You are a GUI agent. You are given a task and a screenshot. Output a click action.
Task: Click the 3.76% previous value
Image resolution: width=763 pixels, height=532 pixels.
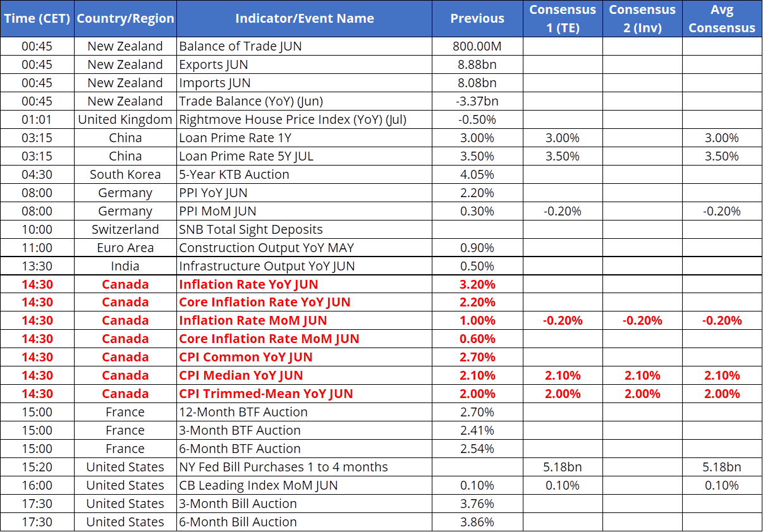tap(477, 504)
